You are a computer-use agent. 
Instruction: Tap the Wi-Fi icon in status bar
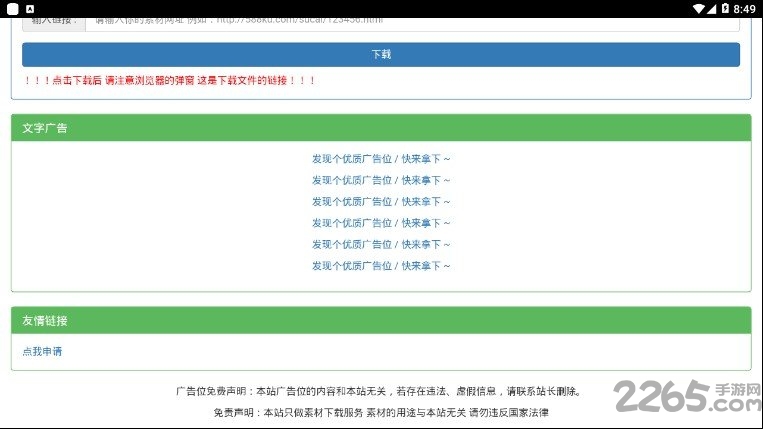699,8
